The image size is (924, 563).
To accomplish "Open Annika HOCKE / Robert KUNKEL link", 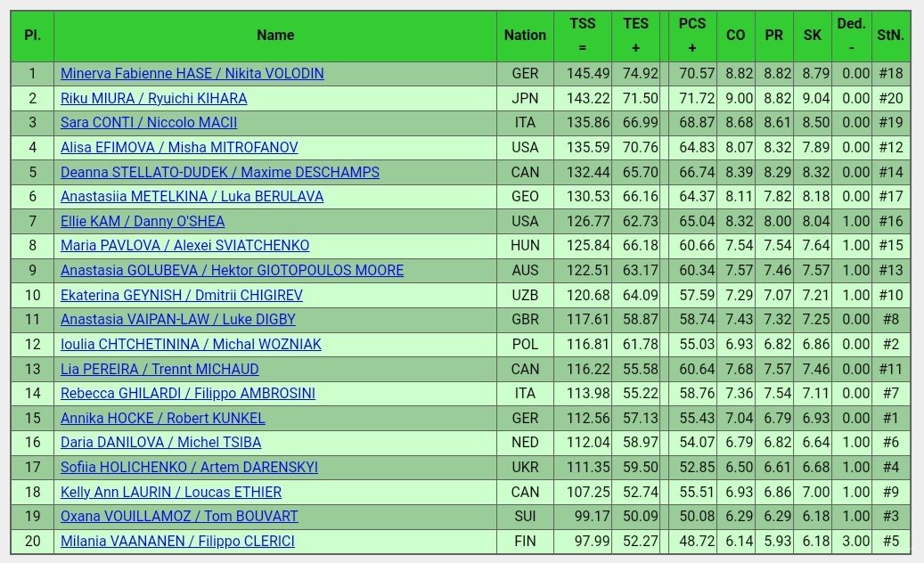I will 163,418.
